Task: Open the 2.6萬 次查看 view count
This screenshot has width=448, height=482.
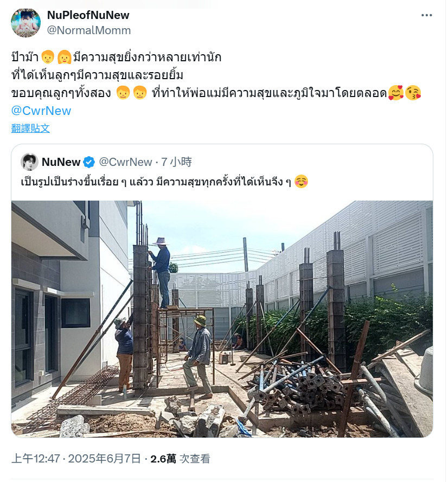Action: point(180,459)
